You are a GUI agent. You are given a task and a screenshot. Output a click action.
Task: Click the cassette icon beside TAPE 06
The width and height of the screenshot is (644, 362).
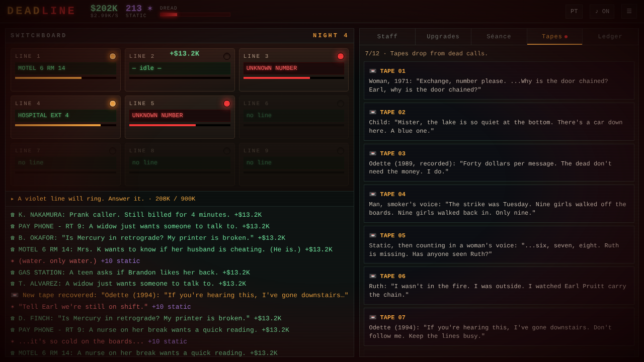373,277
